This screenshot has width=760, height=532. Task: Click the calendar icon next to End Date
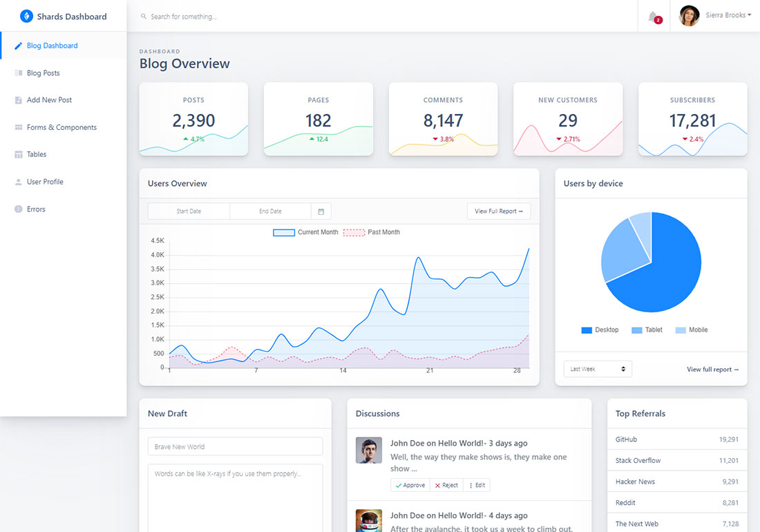[321, 211]
